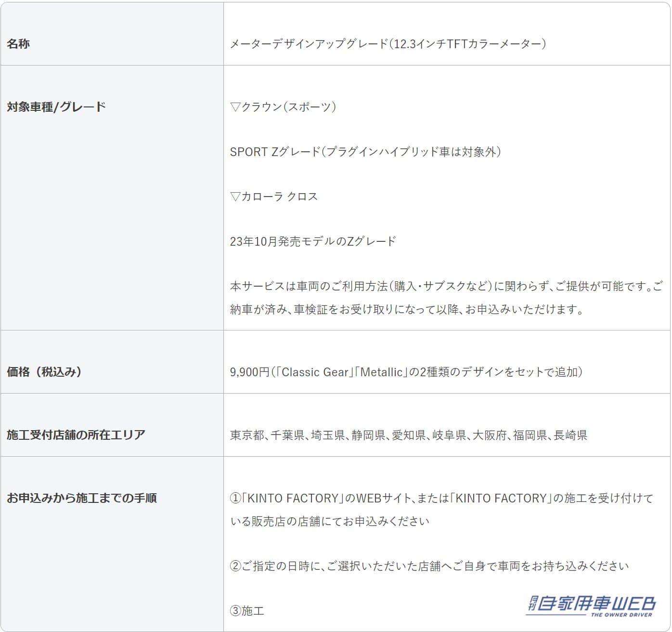Click the ▽カローラ クロス entry
The height and width of the screenshot is (632, 672).
coord(274,197)
